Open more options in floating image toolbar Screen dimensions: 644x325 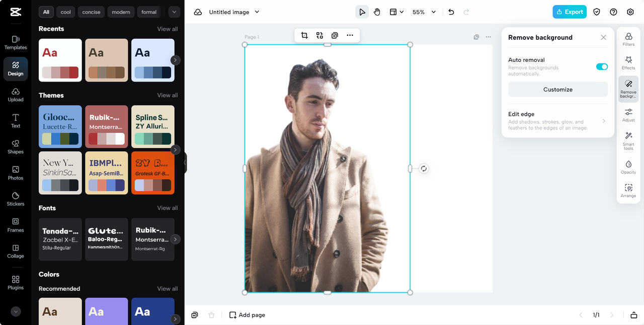(x=350, y=35)
